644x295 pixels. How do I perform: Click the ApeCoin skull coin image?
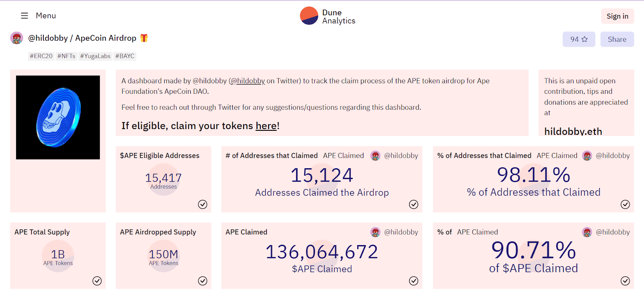tap(58, 118)
